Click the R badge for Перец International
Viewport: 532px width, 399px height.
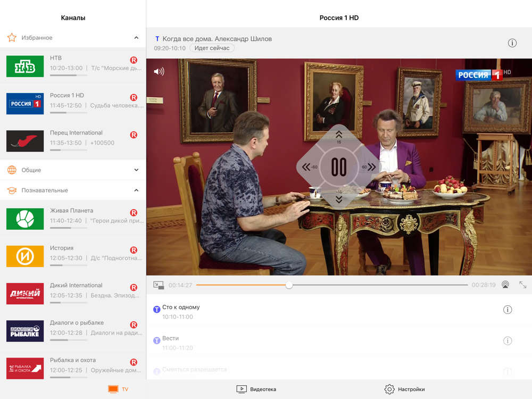pyautogui.click(x=134, y=135)
